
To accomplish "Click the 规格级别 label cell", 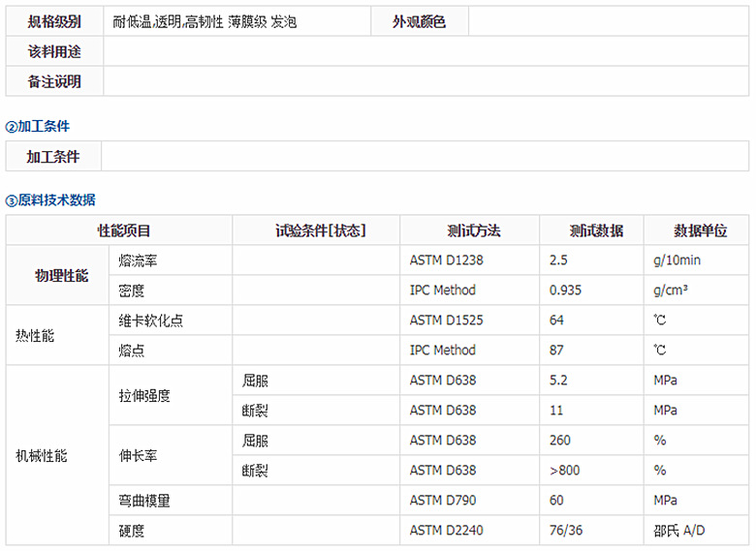I will (54, 21).
